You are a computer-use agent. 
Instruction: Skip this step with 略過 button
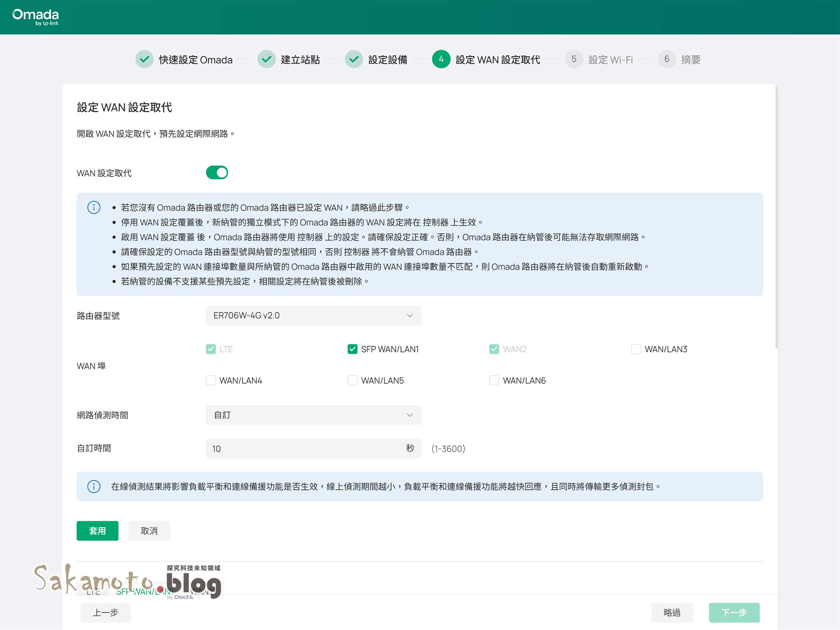(672, 613)
